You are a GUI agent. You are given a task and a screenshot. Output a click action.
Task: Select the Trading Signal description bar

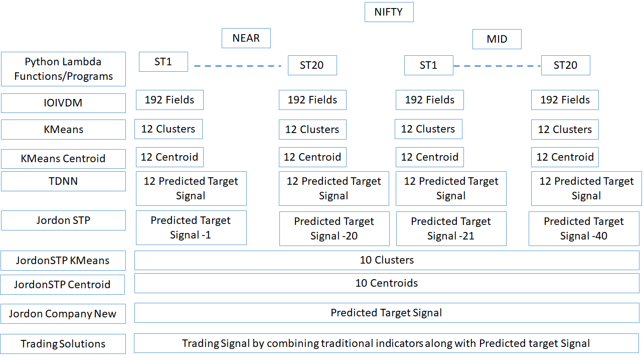point(386,343)
